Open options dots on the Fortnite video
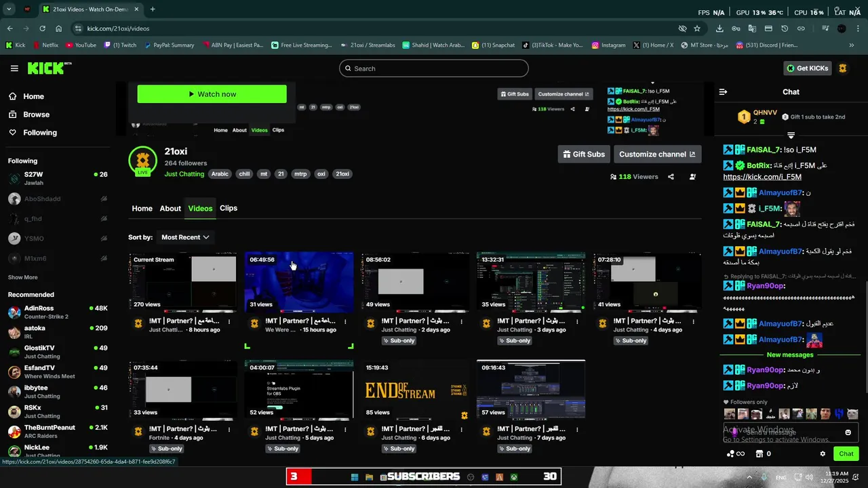868x488 pixels. pos(229,430)
